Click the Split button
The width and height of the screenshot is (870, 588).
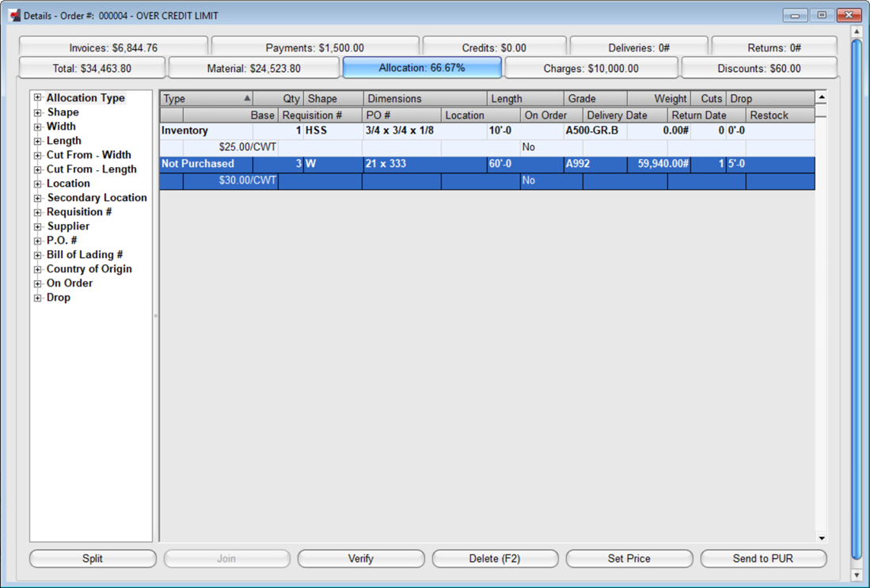(93, 559)
